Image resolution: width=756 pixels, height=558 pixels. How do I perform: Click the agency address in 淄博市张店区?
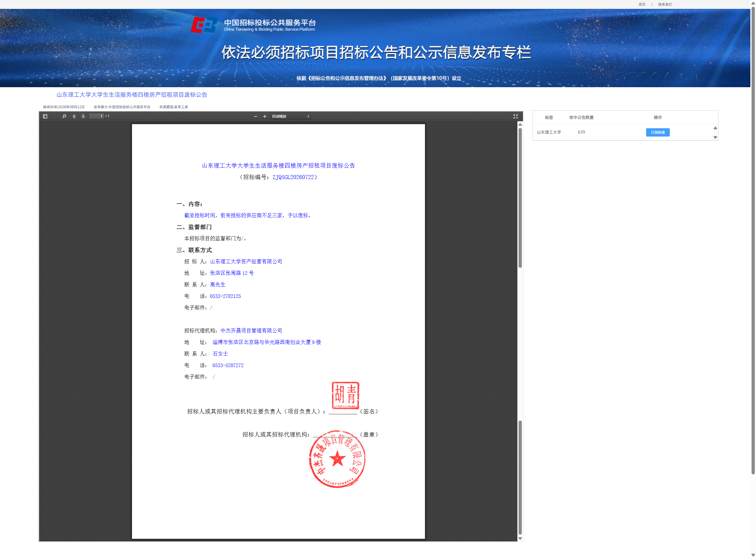point(267,342)
